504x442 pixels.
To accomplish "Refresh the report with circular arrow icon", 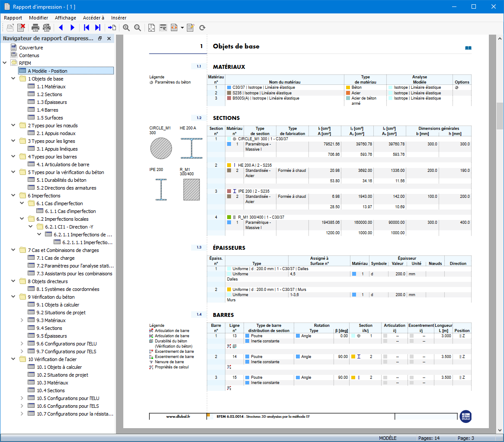I will click(202, 28).
